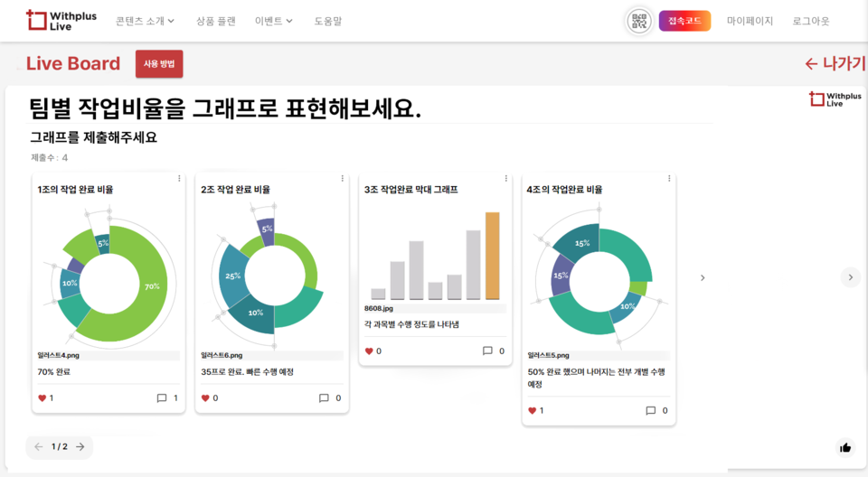Click the Withplus Live logo in header
Viewport: 868px width, 477px height.
[x=61, y=21]
